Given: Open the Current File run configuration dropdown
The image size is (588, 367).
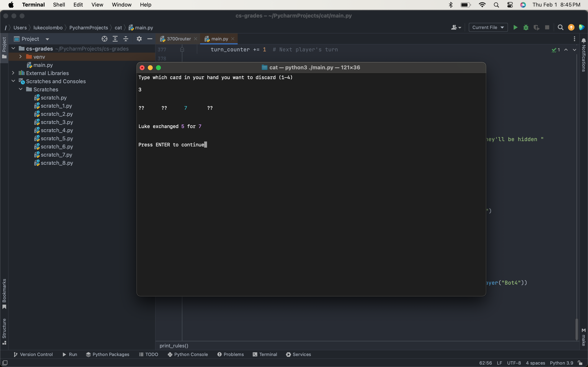Looking at the screenshot, I should point(488,28).
